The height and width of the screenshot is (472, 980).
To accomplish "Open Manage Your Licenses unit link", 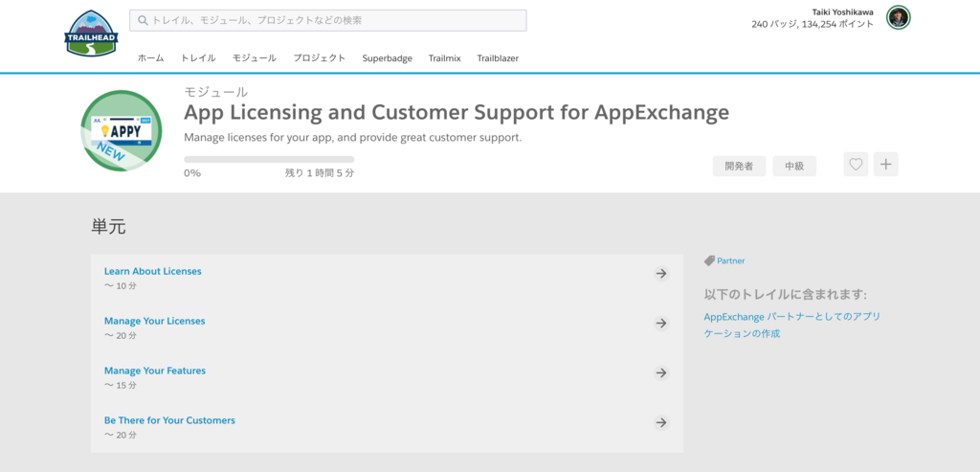I will coord(154,321).
